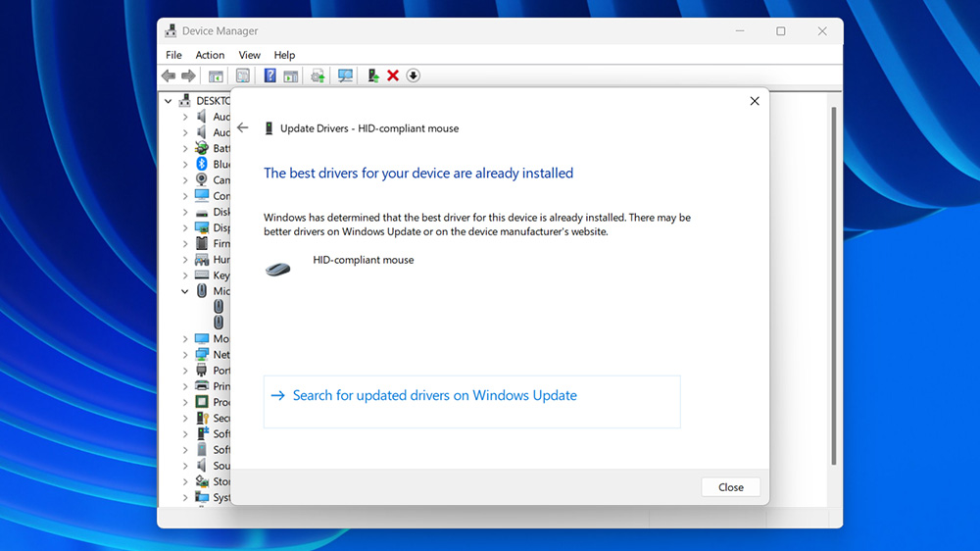Expand the Display adapters category chevron
The width and height of the screenshot is (980, 551).
[185, 227]
